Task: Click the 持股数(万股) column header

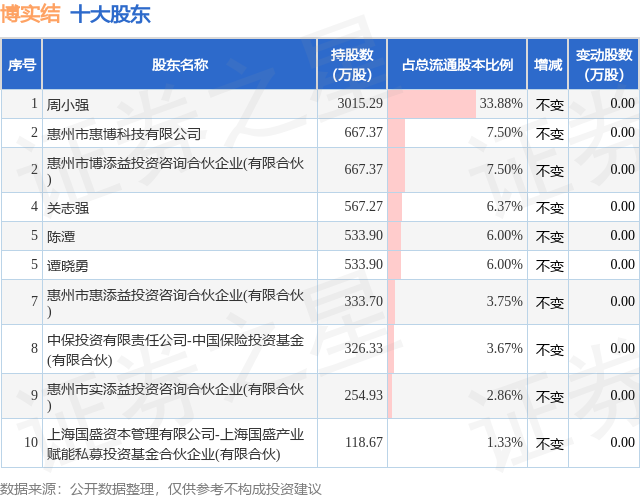Action: pyautogui.click(x=352, y=64)
